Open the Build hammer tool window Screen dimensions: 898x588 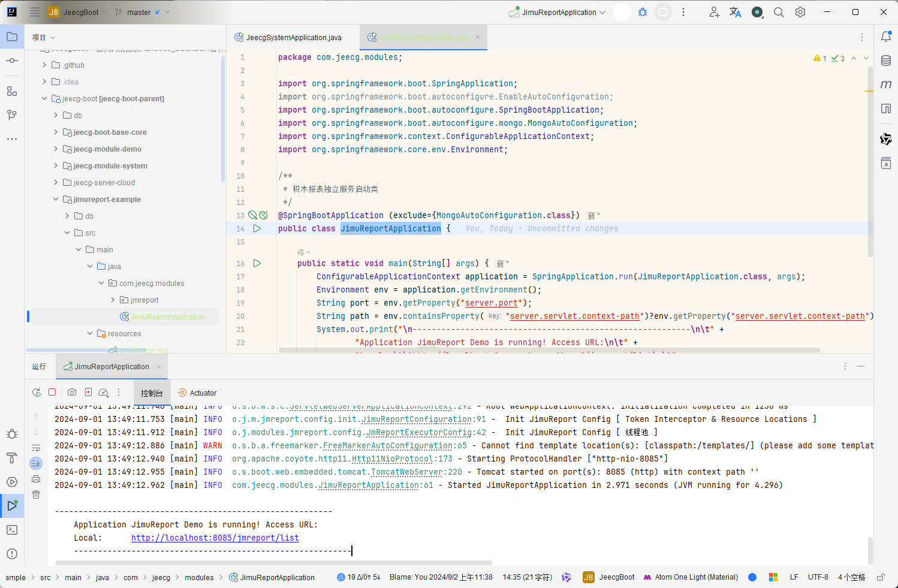click(12, 458)
